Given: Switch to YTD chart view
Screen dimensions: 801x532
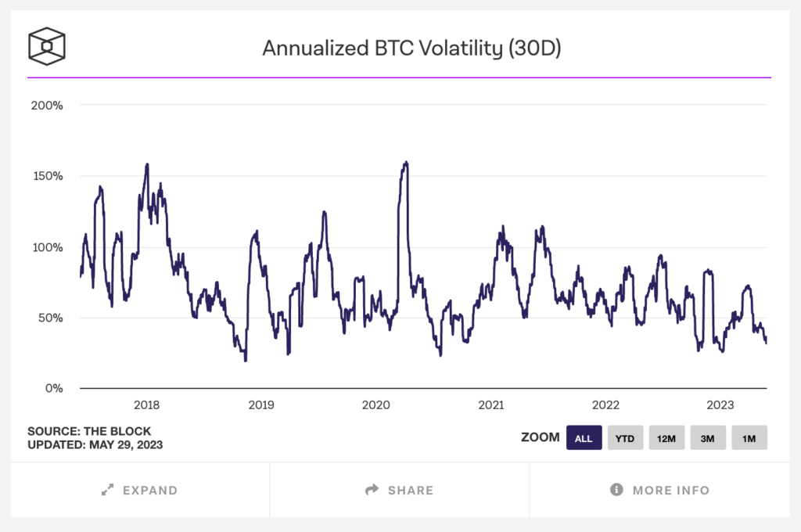Looking at the screenshot, I should 625,437.
